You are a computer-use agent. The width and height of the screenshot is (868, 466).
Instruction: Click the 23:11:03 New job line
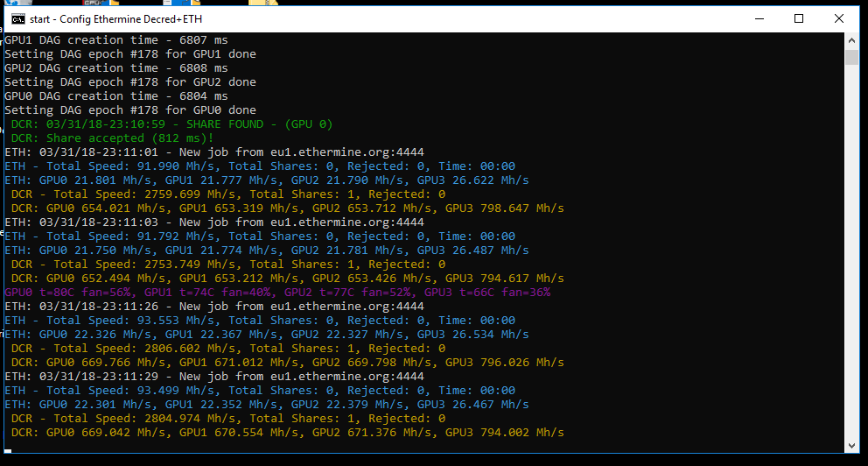(x=214, y=222)
